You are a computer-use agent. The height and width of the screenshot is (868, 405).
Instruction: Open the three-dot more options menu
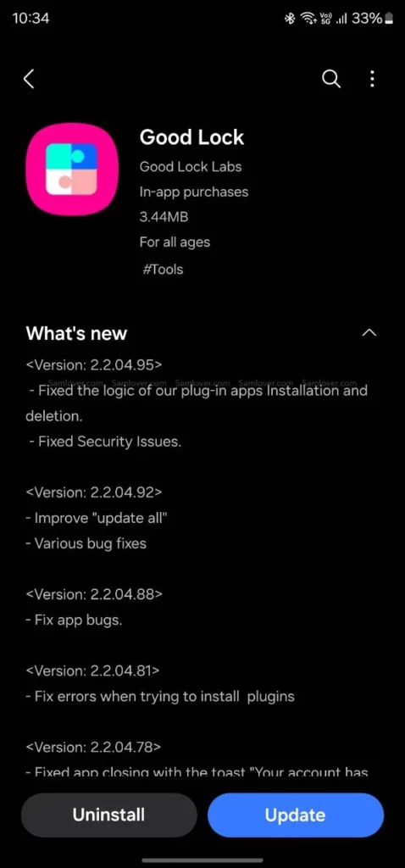point(372,79)
